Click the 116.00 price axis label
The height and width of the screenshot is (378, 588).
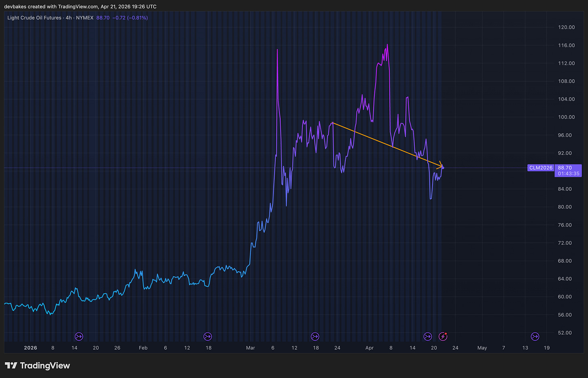click(566, 45)
